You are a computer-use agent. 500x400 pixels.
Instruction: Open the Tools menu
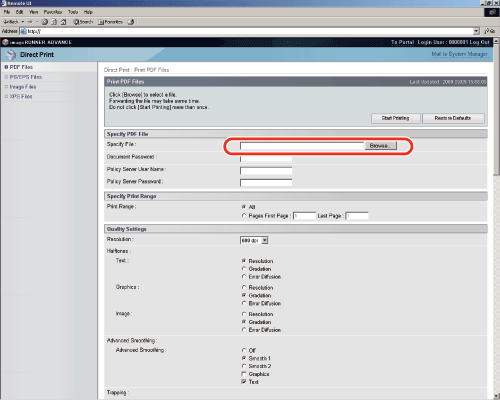coord(73,12)
